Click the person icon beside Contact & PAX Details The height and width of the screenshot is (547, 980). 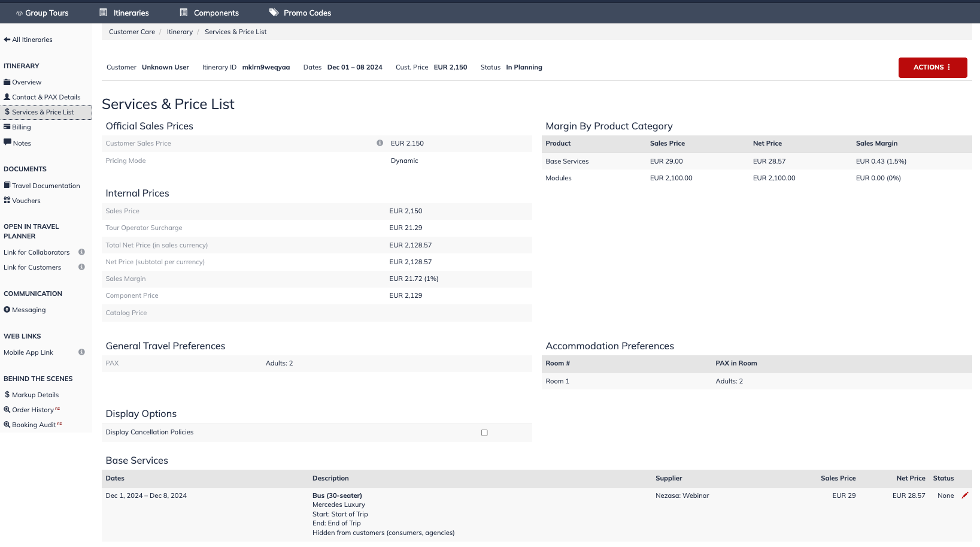pos(7,97)
